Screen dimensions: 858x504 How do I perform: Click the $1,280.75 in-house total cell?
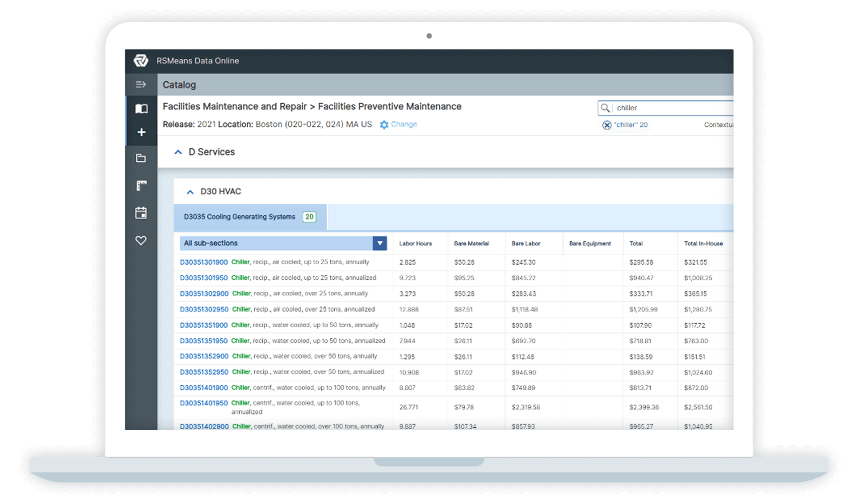(x=698, y=309)
